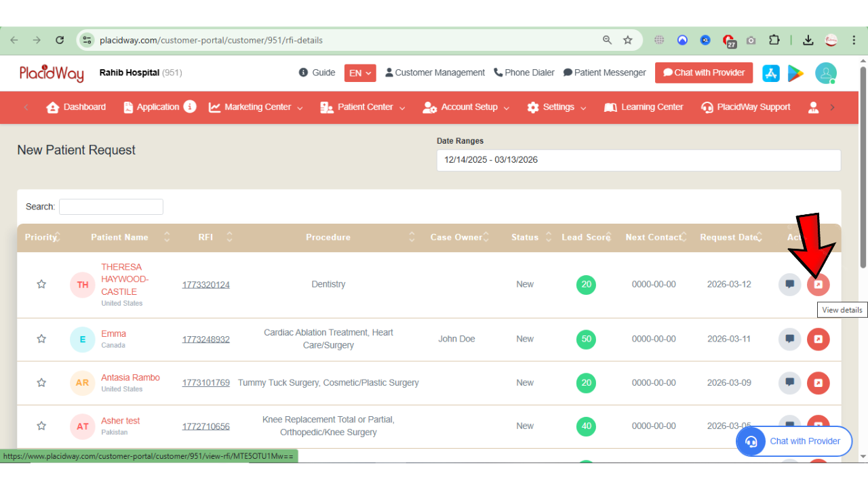
Task: Click the patient Search input field
Action: coord(111,207)
